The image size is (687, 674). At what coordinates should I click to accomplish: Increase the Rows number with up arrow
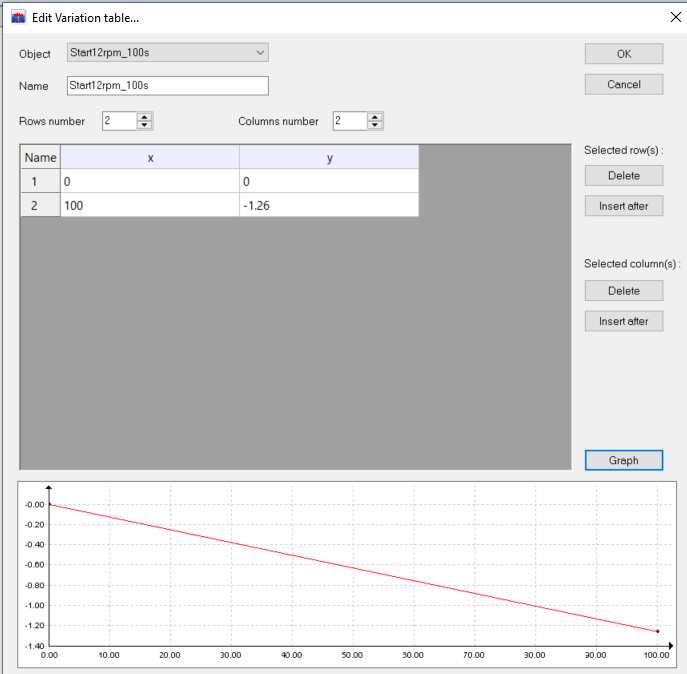tap(145, 117)
